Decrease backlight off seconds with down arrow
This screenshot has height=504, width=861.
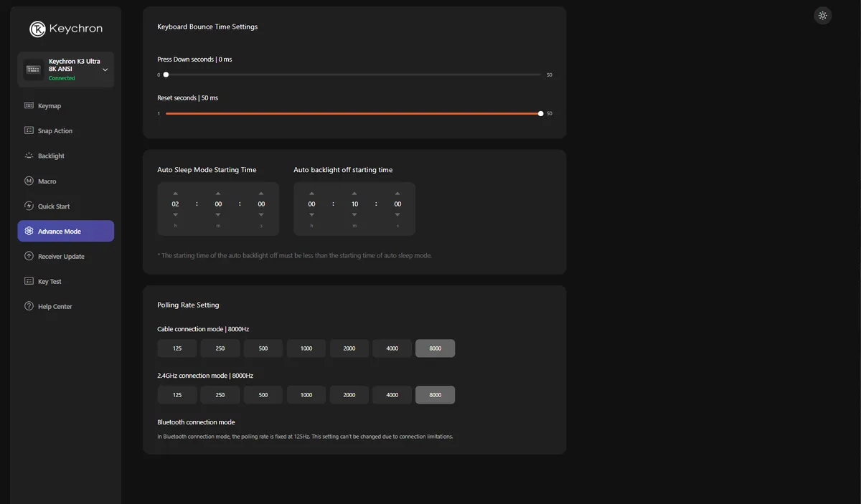click(397, 214)
